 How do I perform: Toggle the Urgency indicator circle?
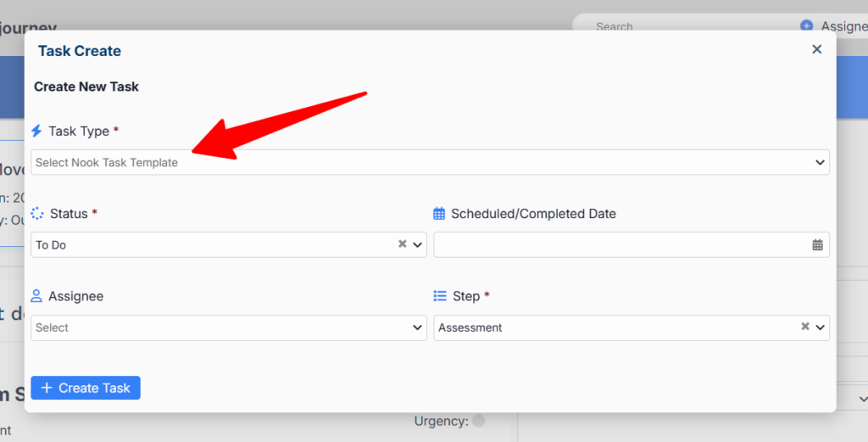pos(479,421)
